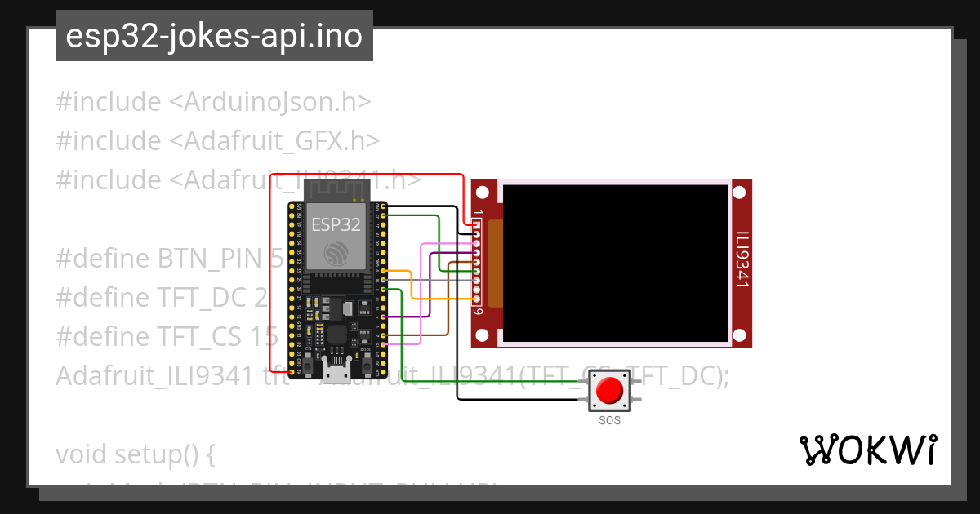The height and width of the screenshot is (514, 980).
Task: Click the ILI9341 pin header row
Action: [x=478, y=261]
